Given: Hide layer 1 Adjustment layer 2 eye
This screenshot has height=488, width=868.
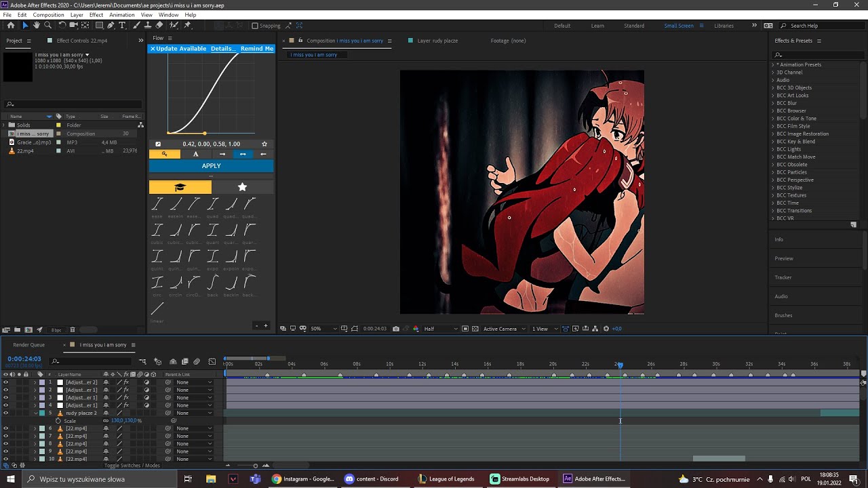Looking at the screenshot, I should click(5, 382).
